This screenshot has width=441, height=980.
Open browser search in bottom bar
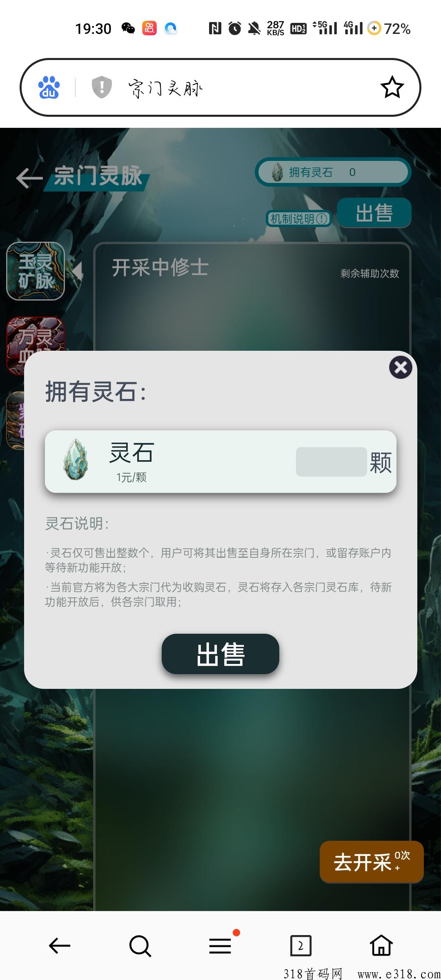click(140, 946)
